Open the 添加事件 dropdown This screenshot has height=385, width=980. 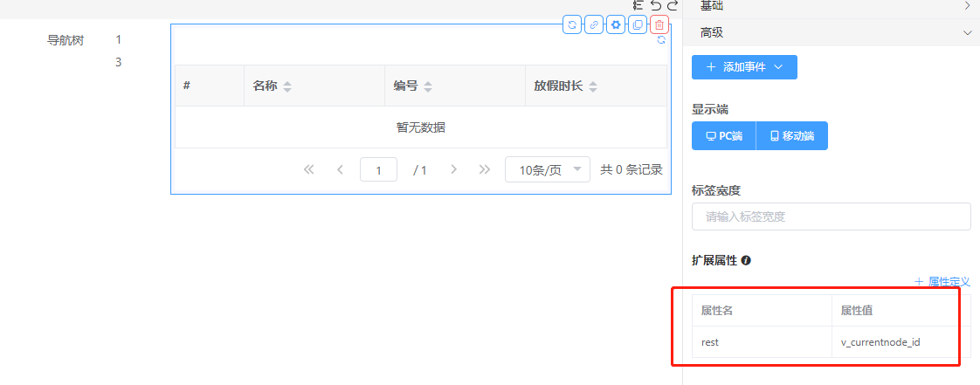click(x=744, y=67)
